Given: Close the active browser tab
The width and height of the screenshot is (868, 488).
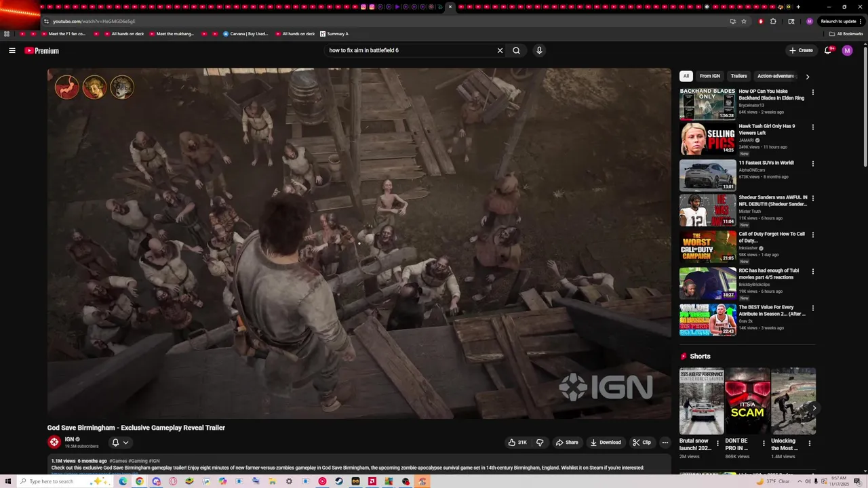Looking at the screenshot, I should [450, 7].
